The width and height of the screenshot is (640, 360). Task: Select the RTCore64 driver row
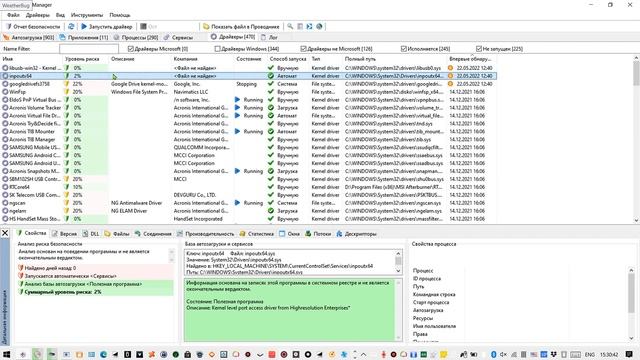[249, 187]
